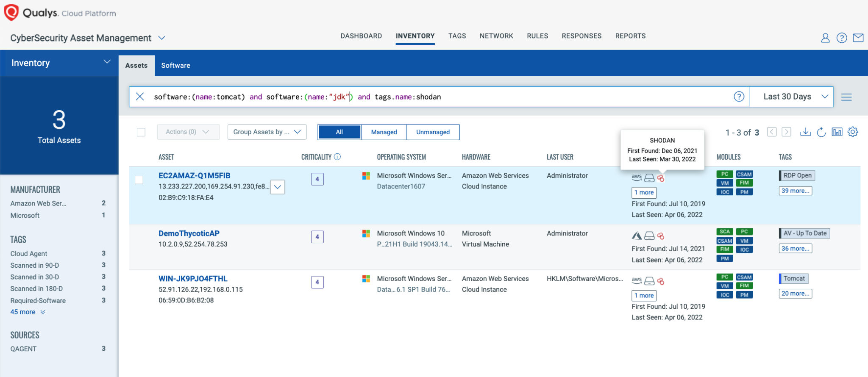The height and width of the screenshot is (377, 868).
Task: Open the table settings gear icon
Action: 853,132
